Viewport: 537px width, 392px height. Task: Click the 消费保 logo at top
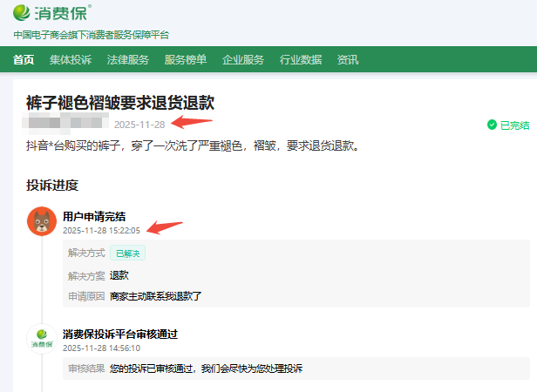point(52,13)
